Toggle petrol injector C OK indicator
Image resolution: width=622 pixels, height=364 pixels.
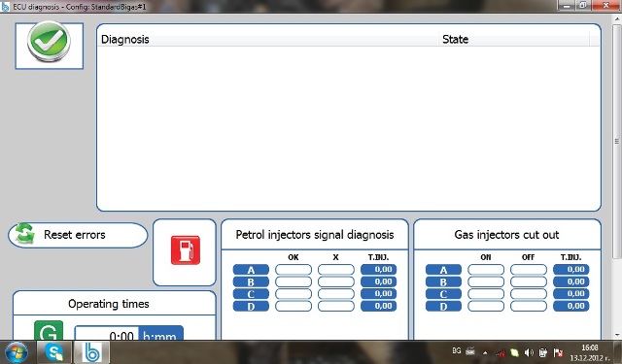tap(294, 294)
